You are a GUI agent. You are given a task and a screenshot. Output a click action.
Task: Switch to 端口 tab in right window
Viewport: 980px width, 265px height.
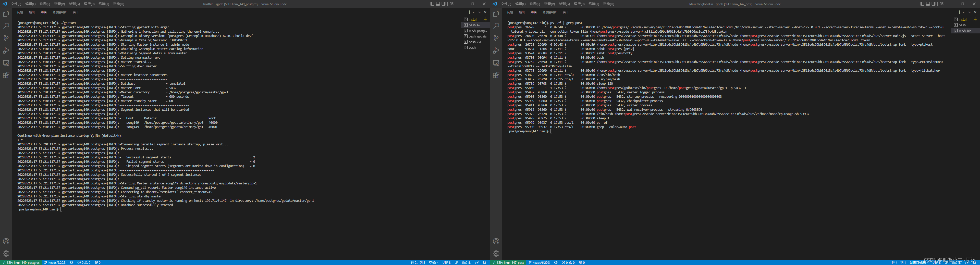click(x=565, y=12)
